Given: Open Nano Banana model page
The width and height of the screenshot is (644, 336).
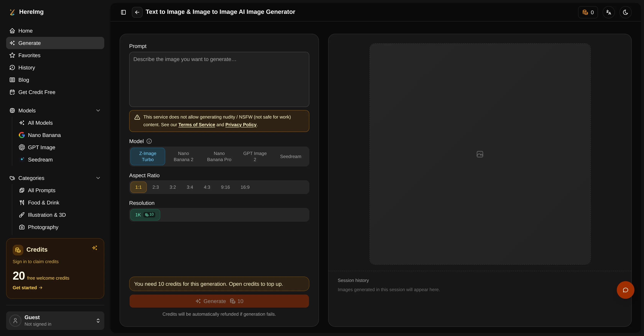Looking at the screenshot, I should [x=60, y=135].
